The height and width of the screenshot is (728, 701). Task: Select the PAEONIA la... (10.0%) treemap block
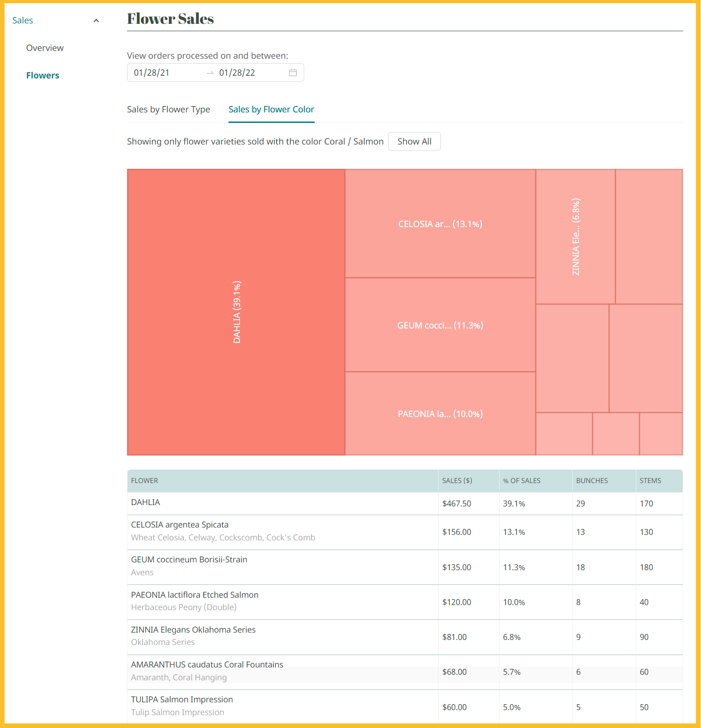pyautogui.click(x=440, y=414)
